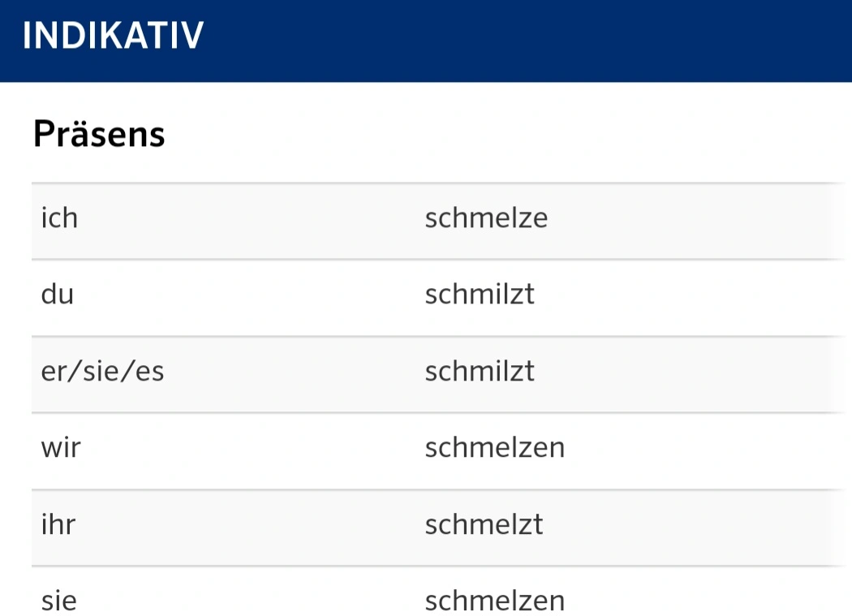Screen dimensions: 852x616
Task: Click the blank area right of Präsens
Action: (x=489, y=134)
